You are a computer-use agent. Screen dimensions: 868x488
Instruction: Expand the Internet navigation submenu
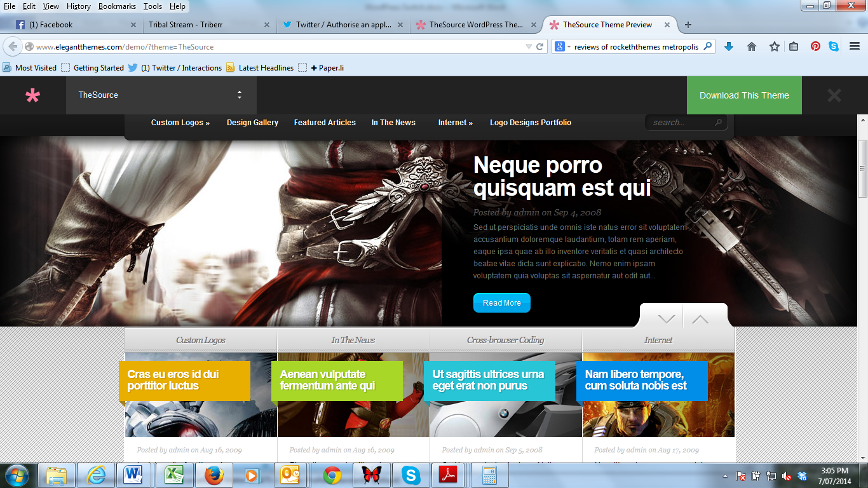point(456,123)
